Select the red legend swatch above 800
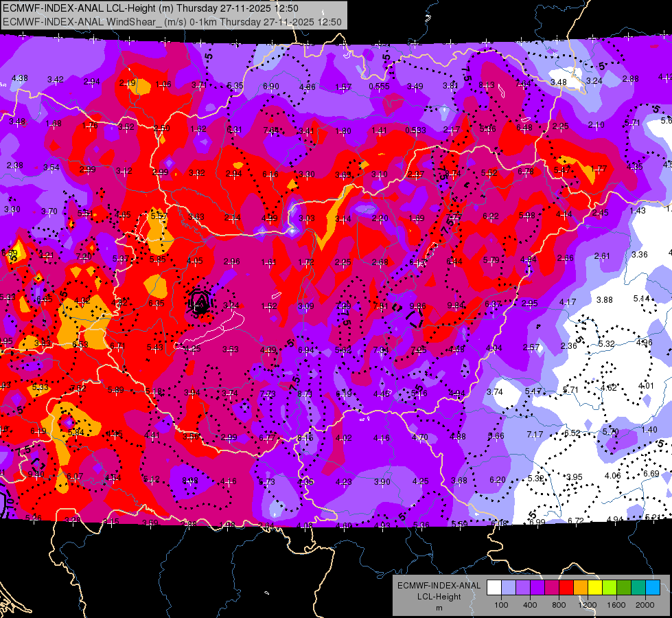The image size is (672, 618). point(566,587)
